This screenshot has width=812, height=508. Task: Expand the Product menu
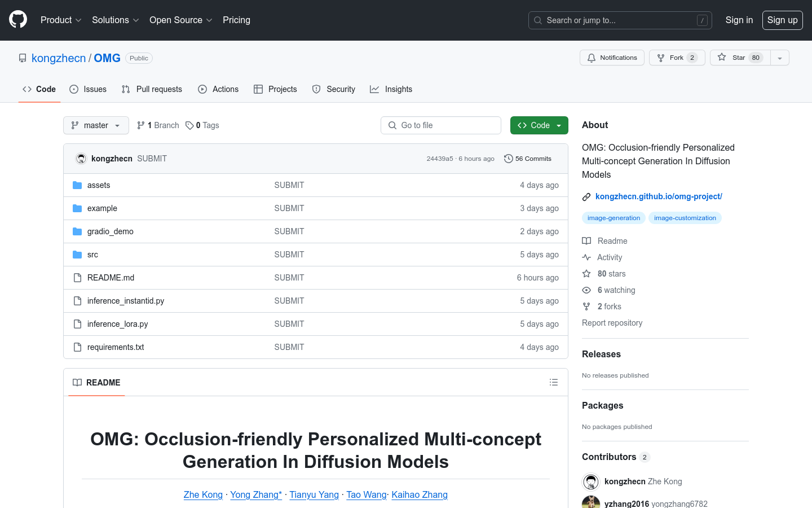pyautogui.click(x=61, y=20)
